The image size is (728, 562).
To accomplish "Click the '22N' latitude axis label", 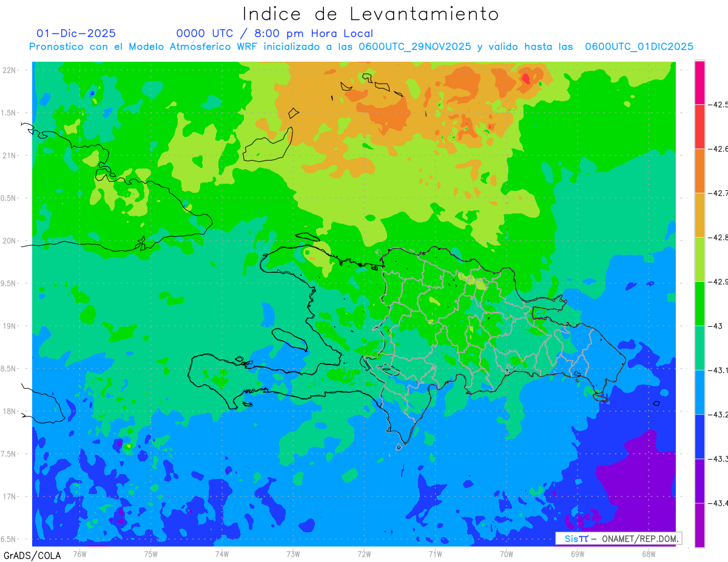I will coord(10,70).
